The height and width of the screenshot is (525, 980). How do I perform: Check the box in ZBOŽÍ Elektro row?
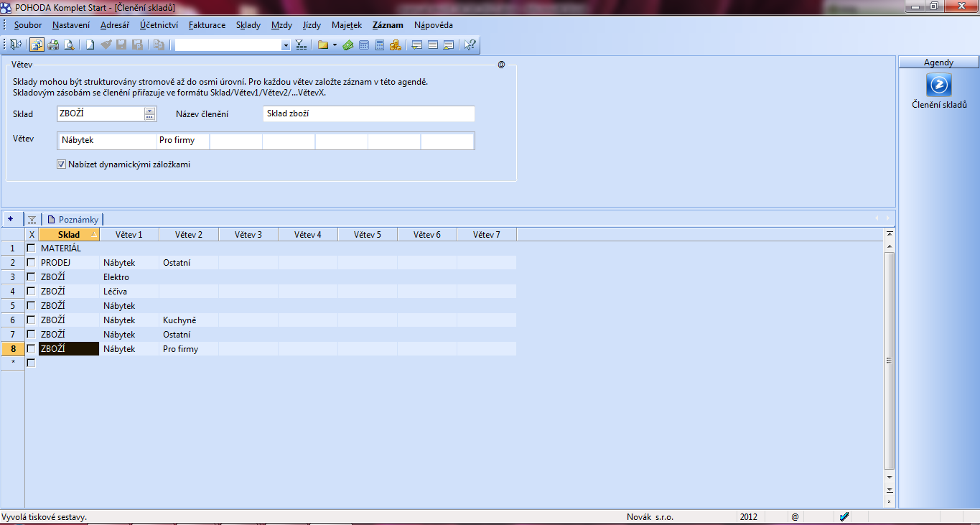[31, 277]
